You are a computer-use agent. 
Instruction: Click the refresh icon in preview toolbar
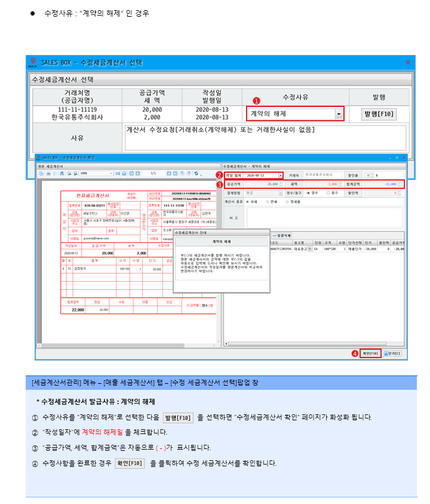coord(196,173)
